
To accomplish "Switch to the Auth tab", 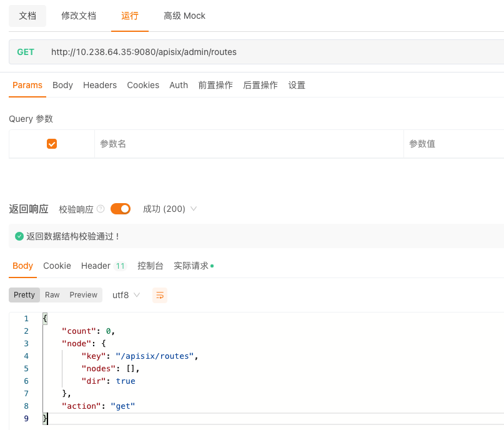I will click(x=179, y=85).
